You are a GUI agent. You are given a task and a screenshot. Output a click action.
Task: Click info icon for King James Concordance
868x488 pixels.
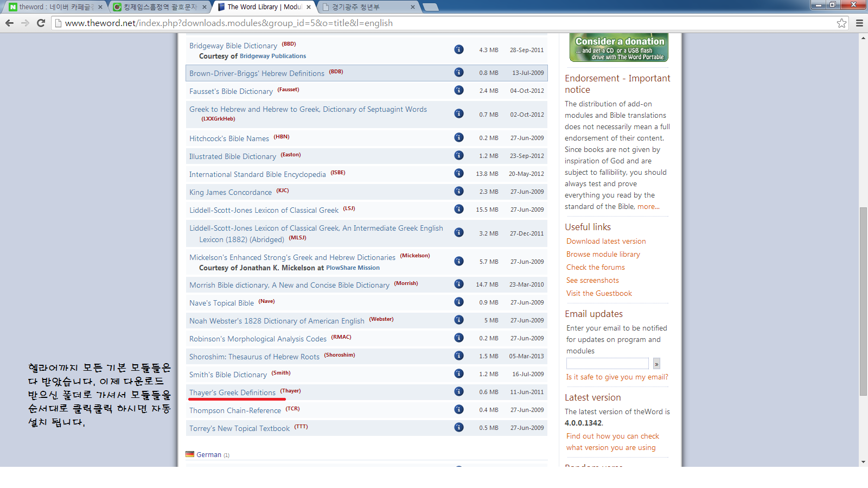[459, 191]
